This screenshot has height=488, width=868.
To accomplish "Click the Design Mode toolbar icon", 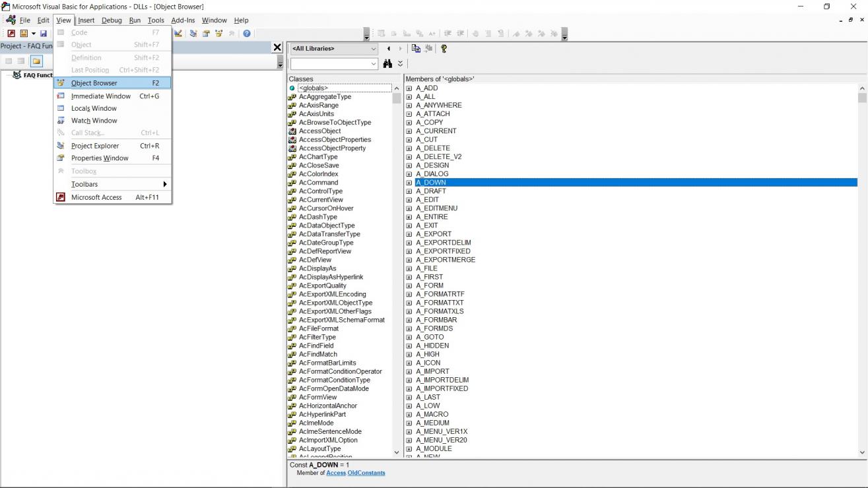I will tap(178, 33).
